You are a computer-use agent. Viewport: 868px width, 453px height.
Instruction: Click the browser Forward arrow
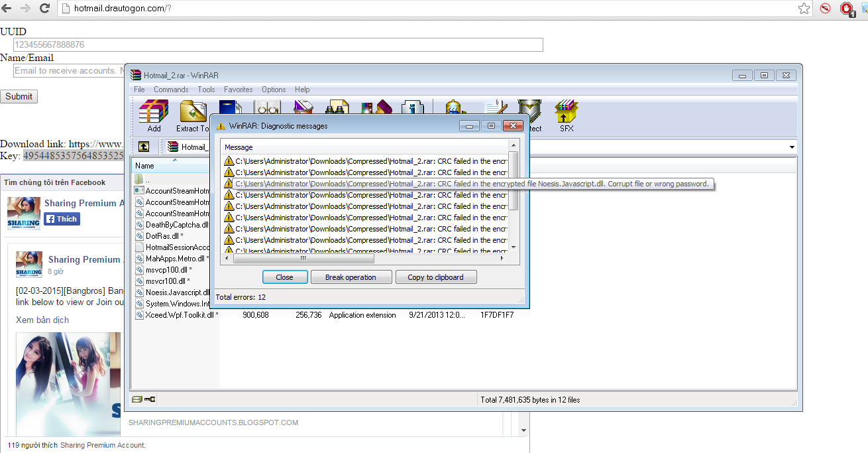[x=25, y=9]
